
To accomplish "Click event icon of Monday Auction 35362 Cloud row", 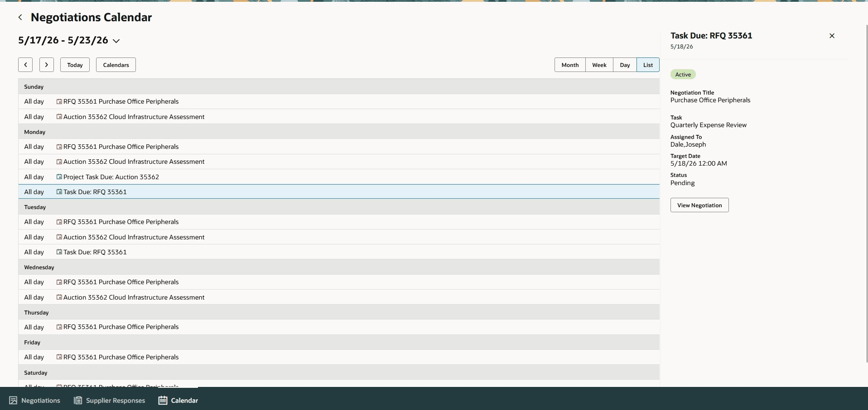I will click(x=59, y=162).
